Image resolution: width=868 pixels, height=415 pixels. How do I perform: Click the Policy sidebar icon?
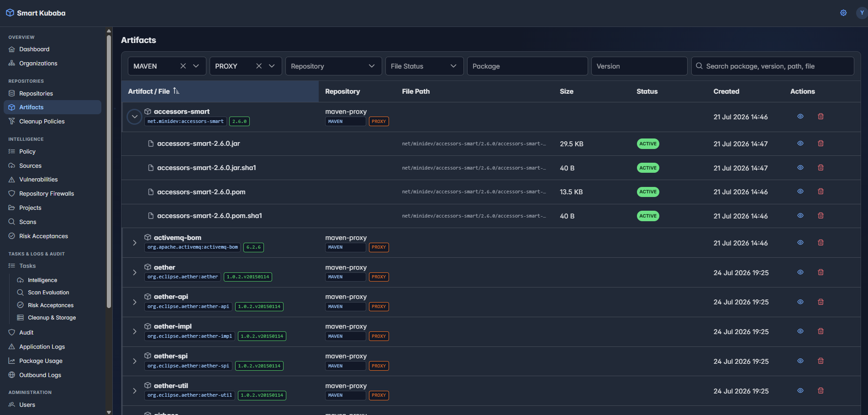[12, 151]
